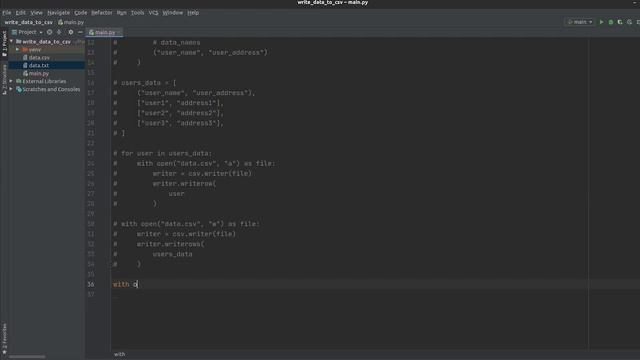Place cursor on line 36 'with o' code
Screen dimensions: 640x360
(x=125, y=284)
